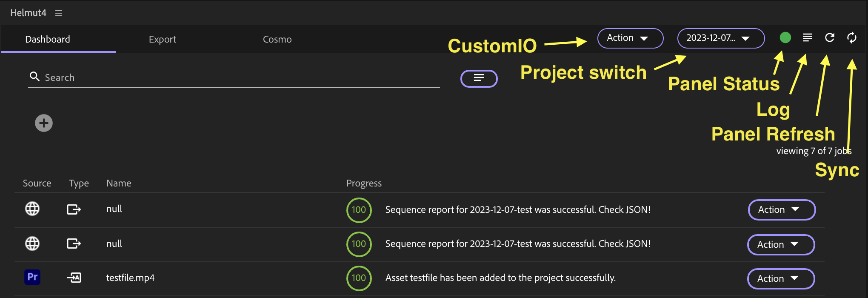Click import type icon for testfile.mp4
Screen dimensions: 868x298
click(74, 278)
